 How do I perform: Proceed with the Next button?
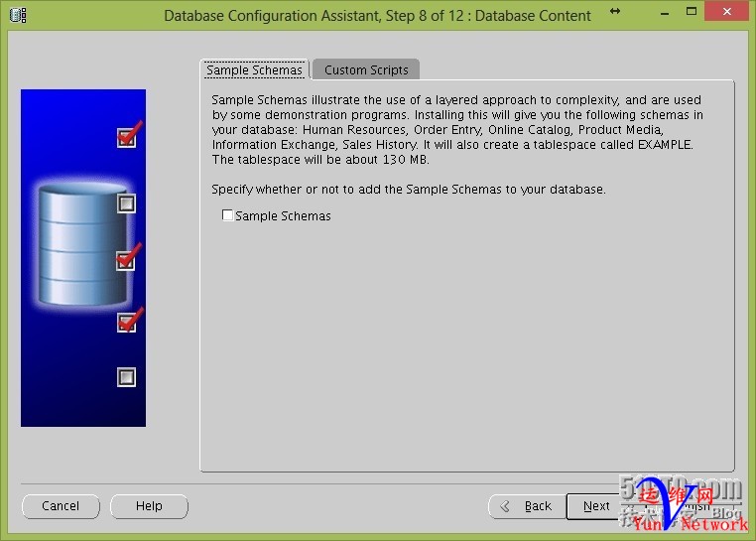pyautogui.click(x=596, y=506)
